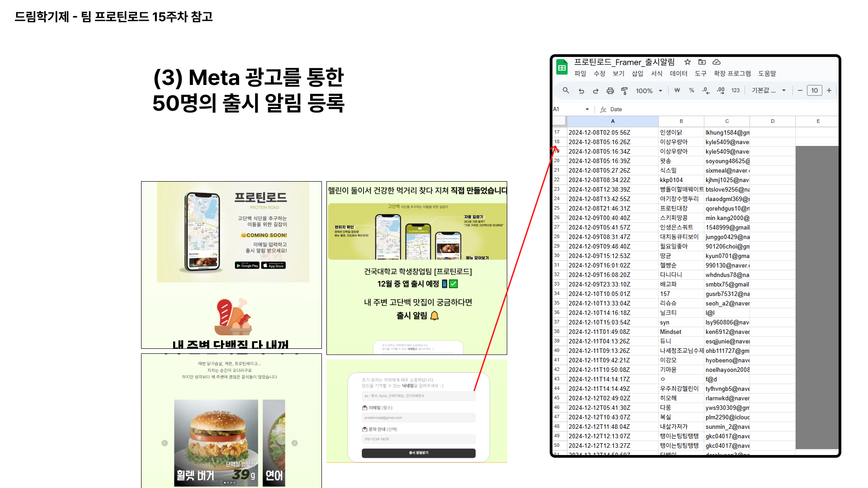Select the Paint format roller tool

624,91
